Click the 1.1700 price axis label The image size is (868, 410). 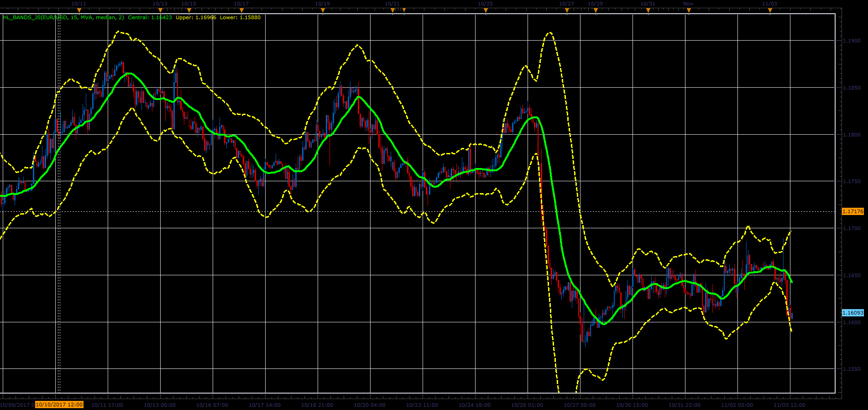coord(852,228)
